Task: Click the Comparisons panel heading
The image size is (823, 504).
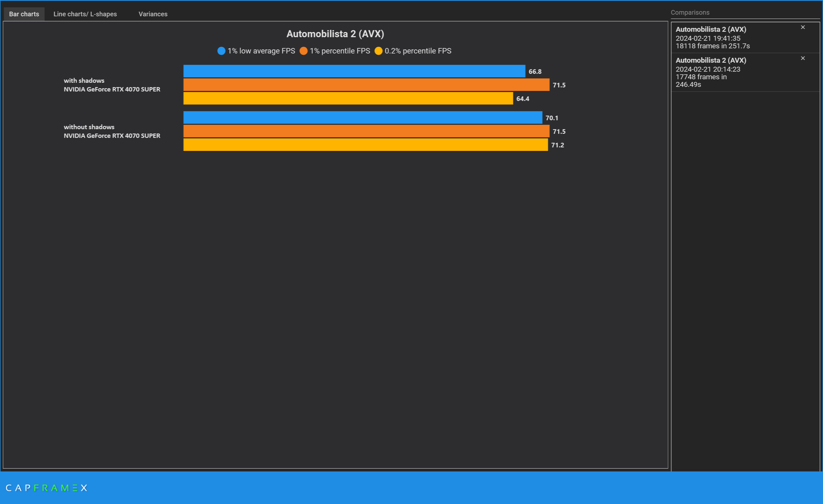Action: tap(690, 12)
